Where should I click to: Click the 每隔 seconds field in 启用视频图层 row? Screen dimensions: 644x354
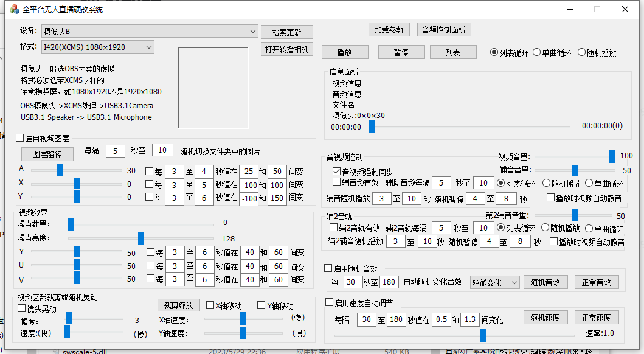(115, 150)
